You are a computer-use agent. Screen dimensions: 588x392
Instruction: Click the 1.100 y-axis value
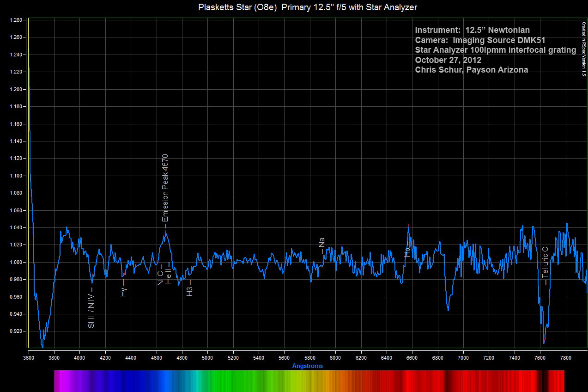point(16,176)
